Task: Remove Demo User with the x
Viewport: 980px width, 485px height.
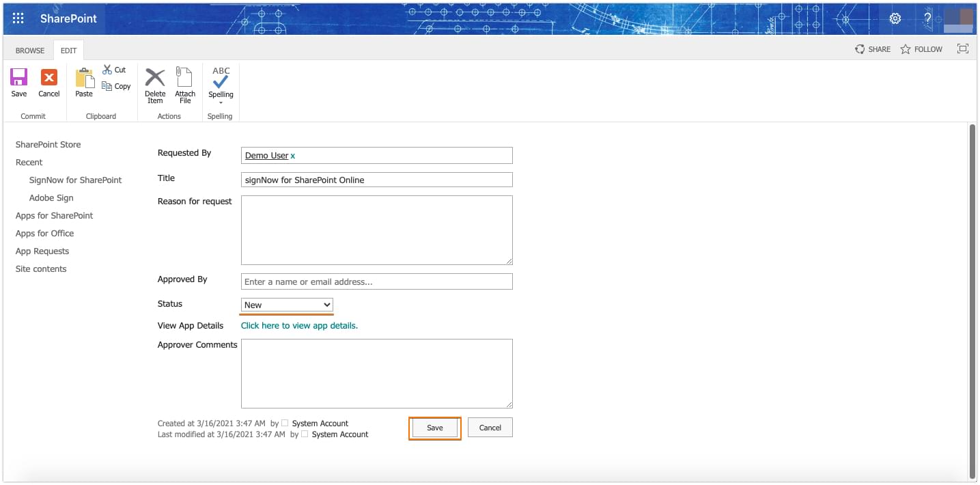Action: [293, 156]
